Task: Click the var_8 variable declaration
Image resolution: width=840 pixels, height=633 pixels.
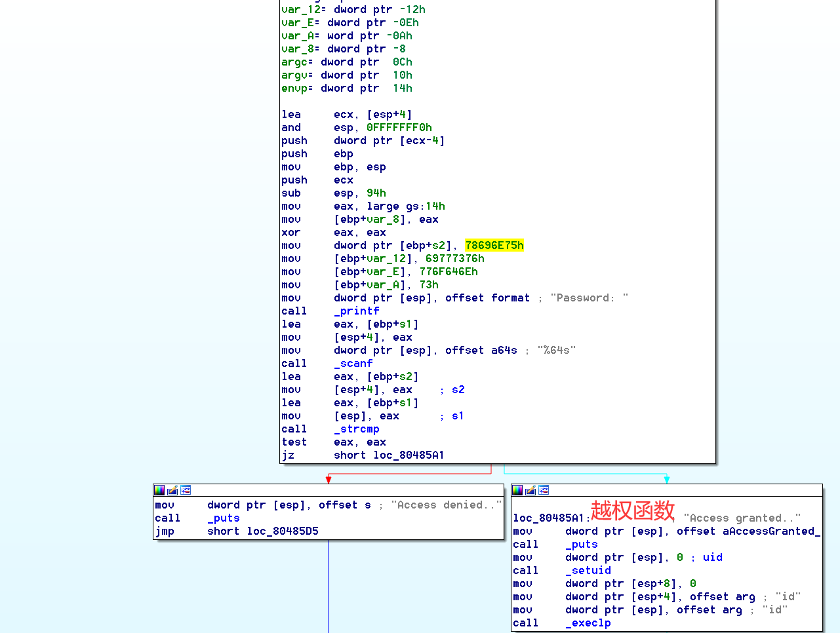Action: coord(344,49)
